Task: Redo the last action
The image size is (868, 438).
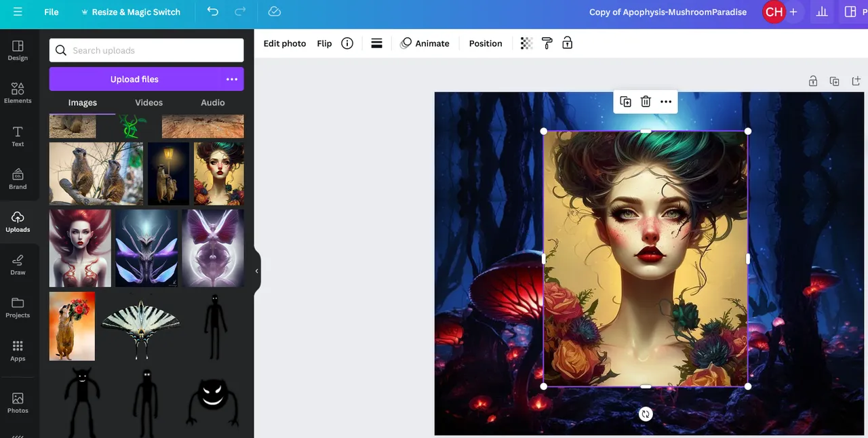Action: pyautogui.click(x=240, y=12)
